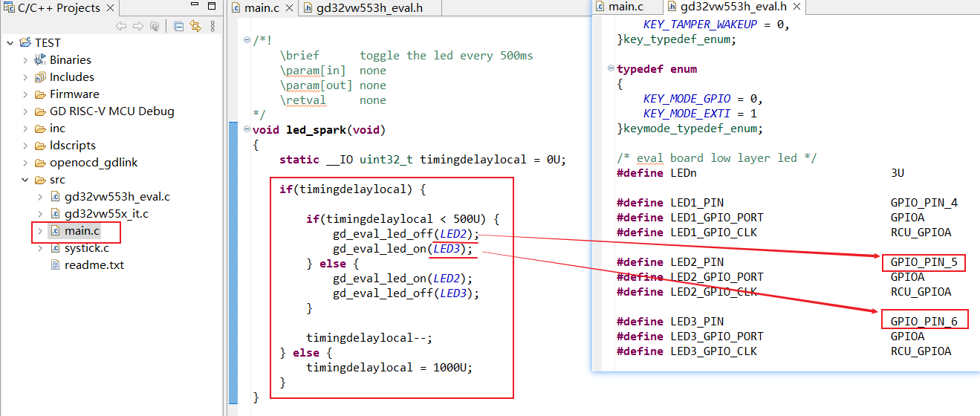Image resolution: width=980 pixels, height=416 pixels.
Task: Expand the Binaries node
Action: click(25, 60)
